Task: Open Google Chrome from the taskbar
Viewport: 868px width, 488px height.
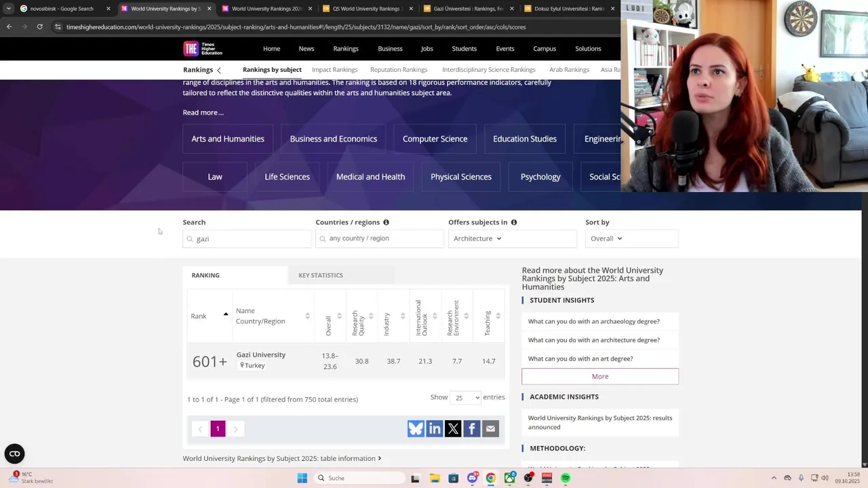Action: tap(490, 478)
